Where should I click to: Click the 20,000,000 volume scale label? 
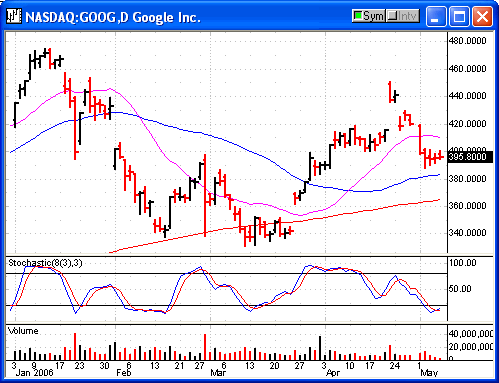coord(470,347)
